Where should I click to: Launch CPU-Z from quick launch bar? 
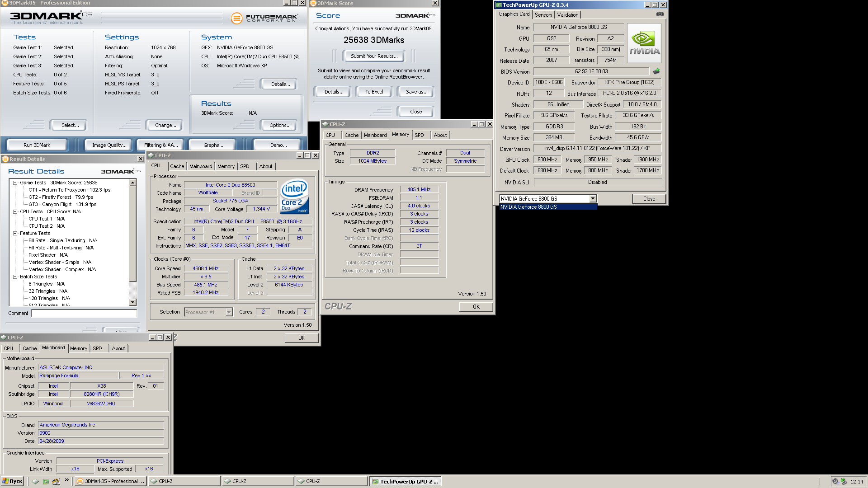point(35,481)
